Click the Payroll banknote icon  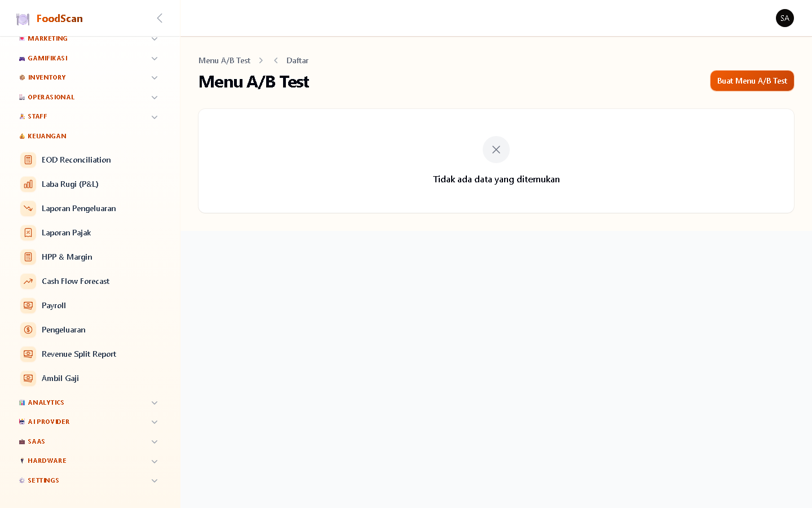[x=28, y=305]
